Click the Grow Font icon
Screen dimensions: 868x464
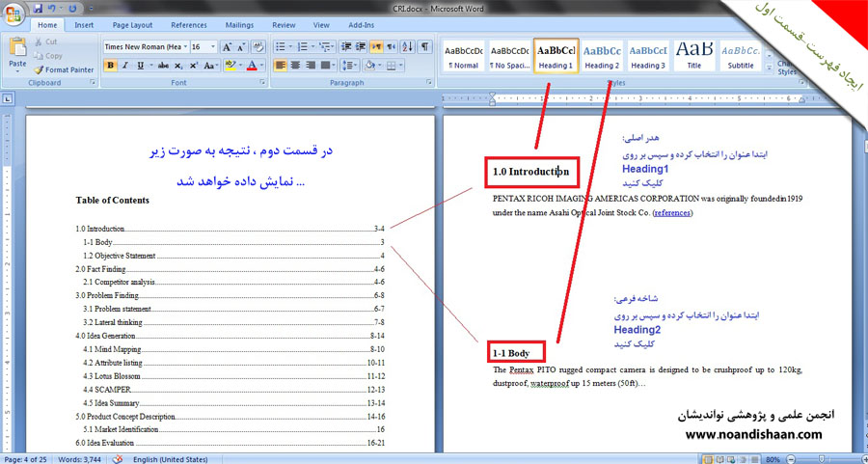click(227, 46)
